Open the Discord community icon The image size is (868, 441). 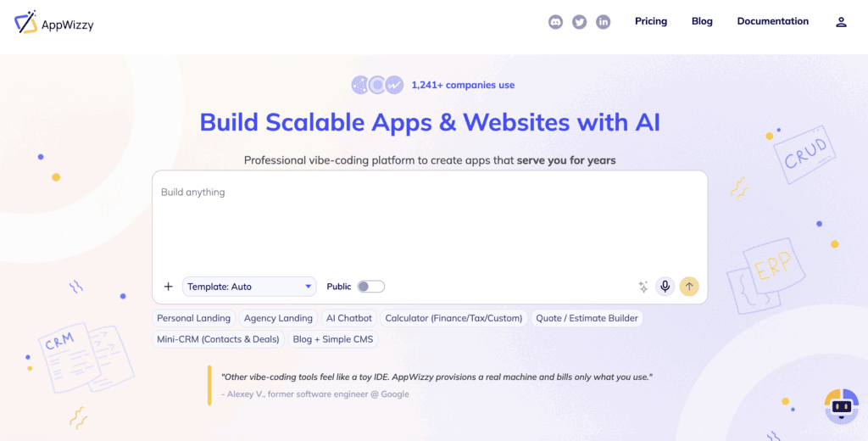[x=555, y=22]
